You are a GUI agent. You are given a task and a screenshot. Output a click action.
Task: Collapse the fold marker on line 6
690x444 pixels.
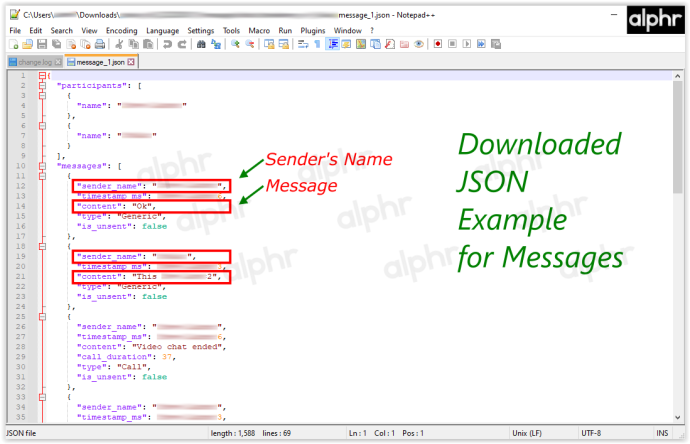42,126
